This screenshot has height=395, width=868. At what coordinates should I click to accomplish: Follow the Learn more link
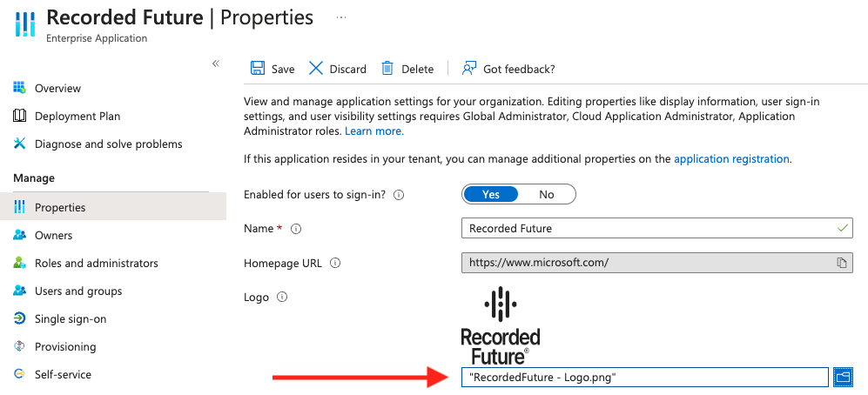click(x=374, y=131)
